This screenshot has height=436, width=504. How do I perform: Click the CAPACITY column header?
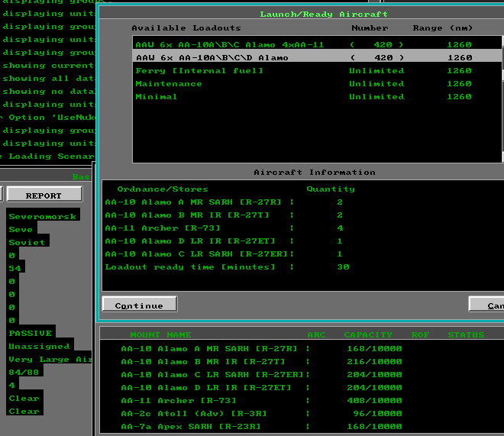click(368, 334)
